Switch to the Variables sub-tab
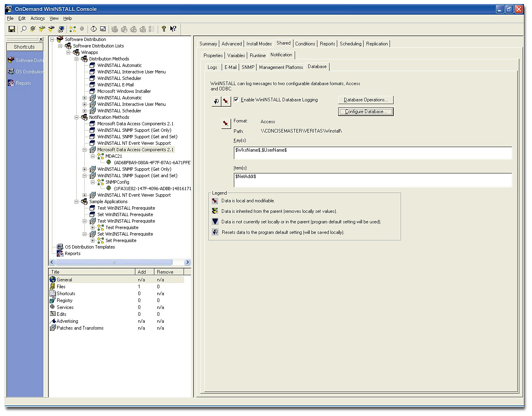Viewport: 532px width, 416px height. (x=236, y=56)
